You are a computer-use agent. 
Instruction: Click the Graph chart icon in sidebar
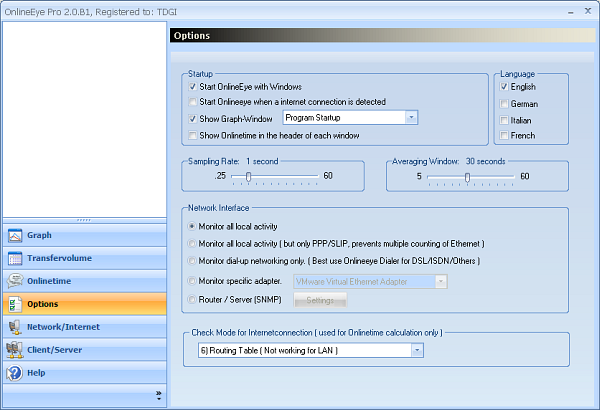[15, 235]
